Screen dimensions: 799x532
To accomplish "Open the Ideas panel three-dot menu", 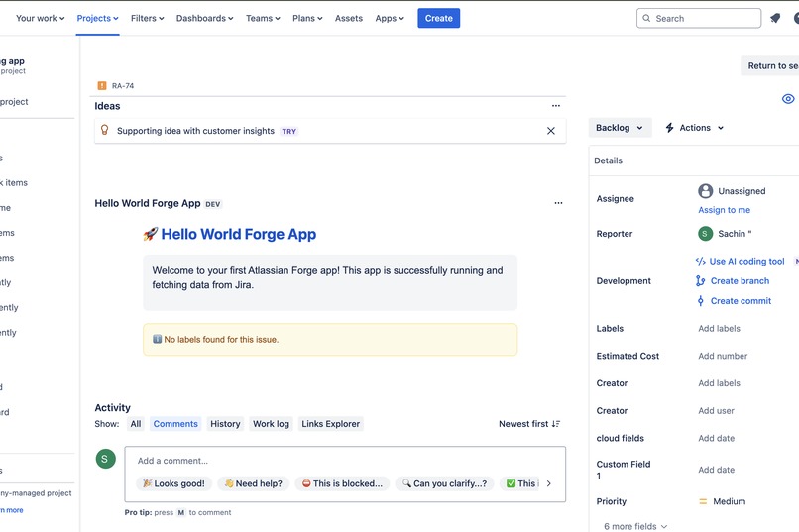I will (556, 106).
